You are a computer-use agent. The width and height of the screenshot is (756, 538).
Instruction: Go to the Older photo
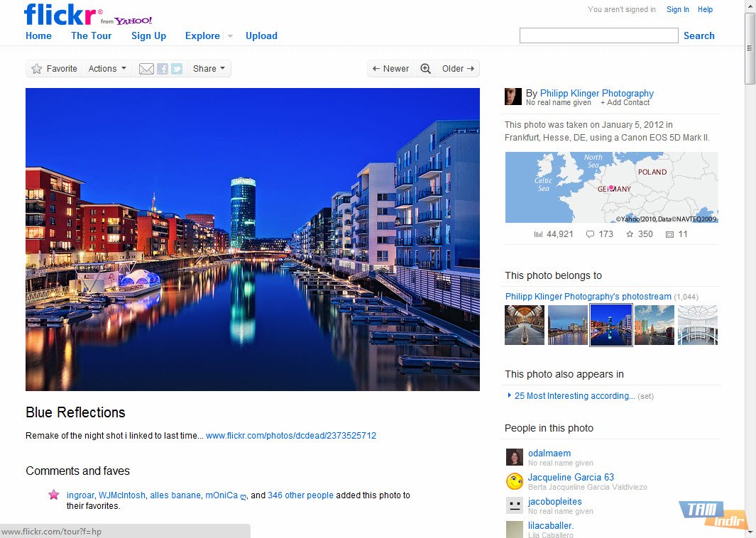(x=458, y=69)
